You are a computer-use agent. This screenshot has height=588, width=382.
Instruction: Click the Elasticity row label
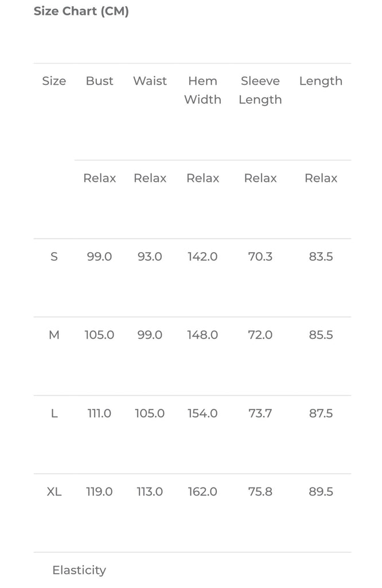(x=79, y=570)
